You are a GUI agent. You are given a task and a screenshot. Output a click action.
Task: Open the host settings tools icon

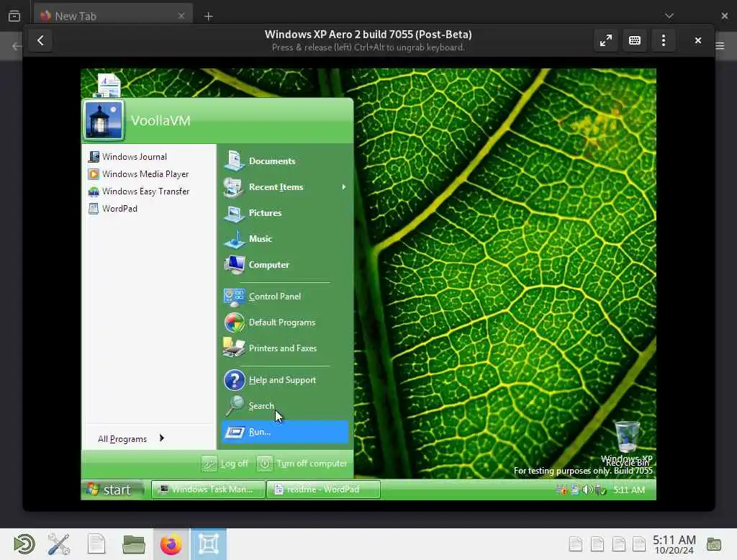click(x=59, y=544)
